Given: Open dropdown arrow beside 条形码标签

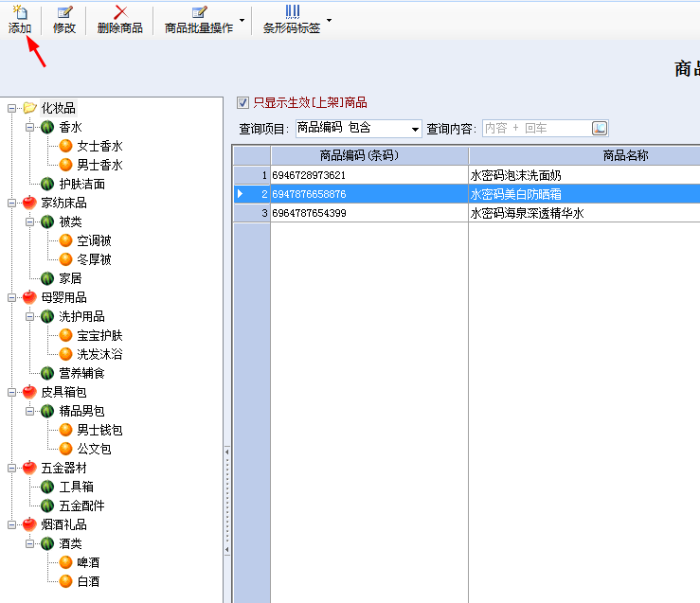Looking at the screenshot, I should [329, 20].
